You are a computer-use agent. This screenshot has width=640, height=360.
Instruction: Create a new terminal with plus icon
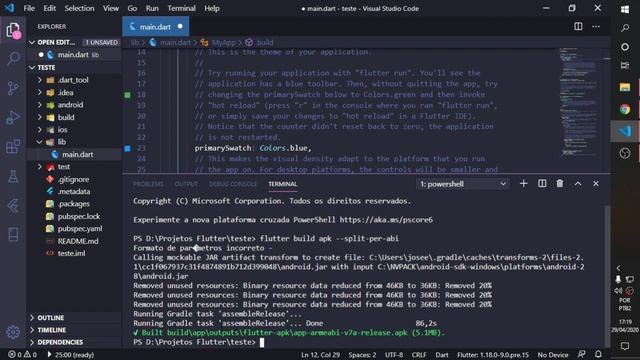523,184
